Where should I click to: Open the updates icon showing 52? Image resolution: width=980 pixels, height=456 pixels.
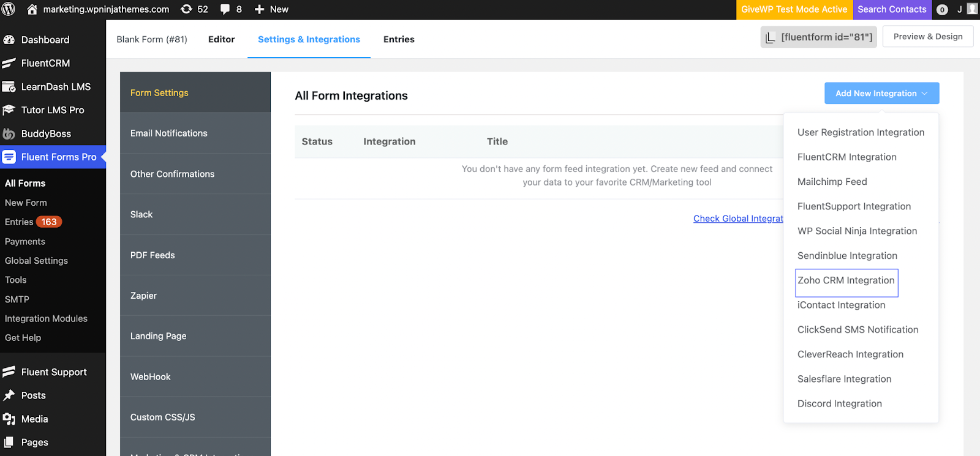coord(186,9)
